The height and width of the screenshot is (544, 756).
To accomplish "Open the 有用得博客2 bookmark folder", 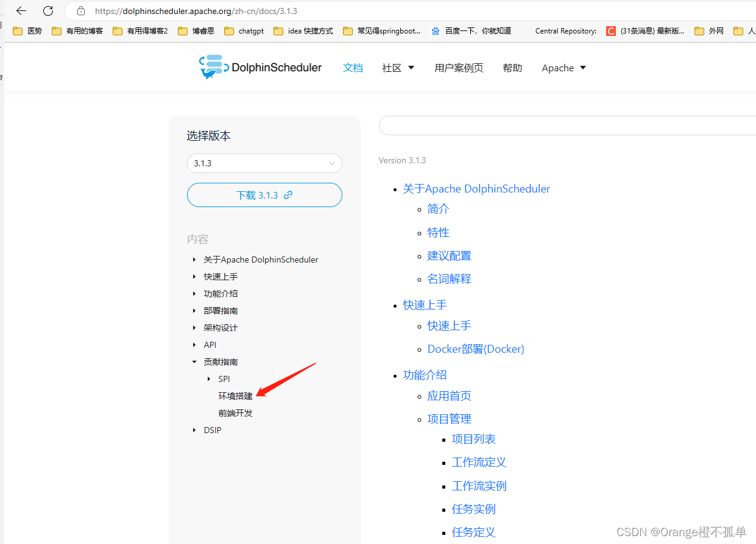I will click(140, 30).
